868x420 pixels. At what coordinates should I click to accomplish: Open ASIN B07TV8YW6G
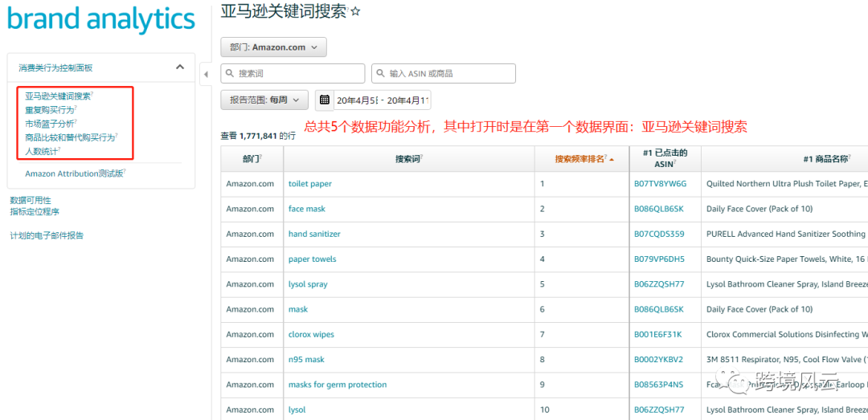[x=660, y=184]
